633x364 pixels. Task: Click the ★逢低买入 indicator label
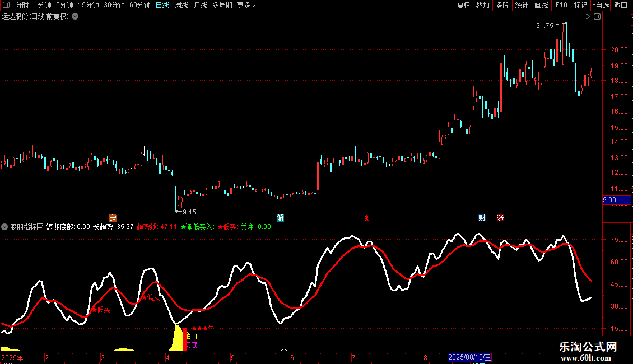click(x=197, y=227)
